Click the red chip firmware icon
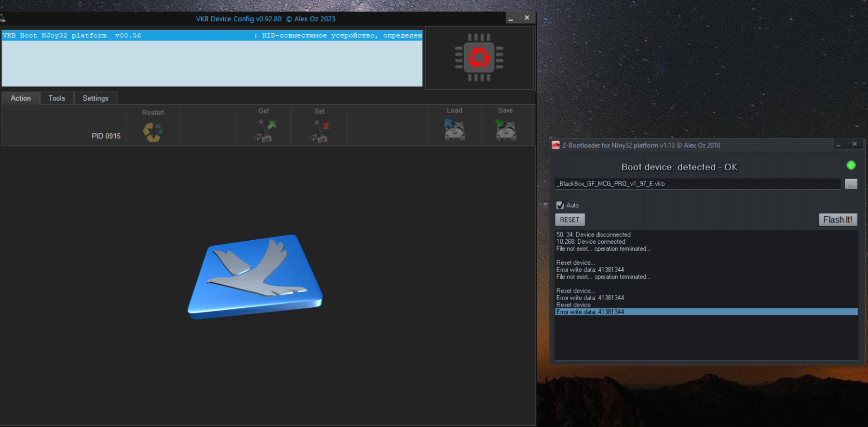The height and width of the screenshot is (427, 868). point(479,57)
